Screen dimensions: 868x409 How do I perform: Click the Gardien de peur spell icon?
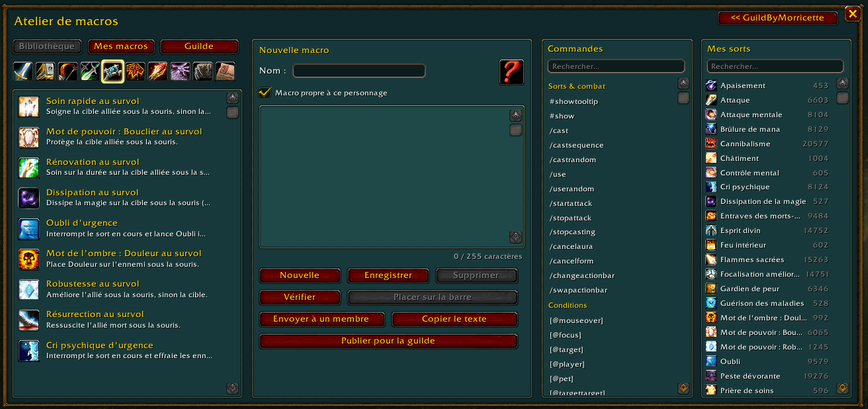(x=711, y=289)
